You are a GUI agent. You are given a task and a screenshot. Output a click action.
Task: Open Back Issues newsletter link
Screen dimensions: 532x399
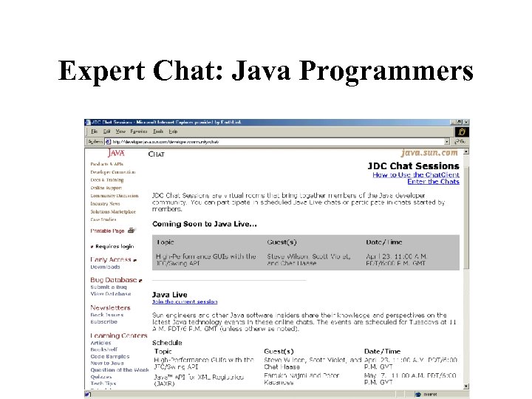(x=107, y=315)
